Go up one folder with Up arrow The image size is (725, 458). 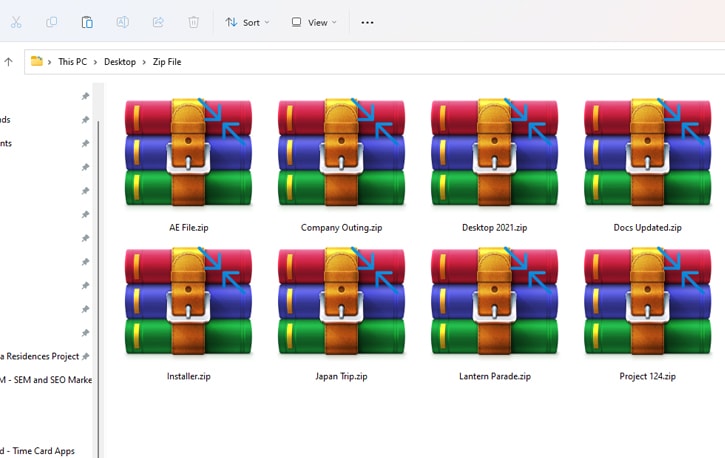click(x=8, y=61)
